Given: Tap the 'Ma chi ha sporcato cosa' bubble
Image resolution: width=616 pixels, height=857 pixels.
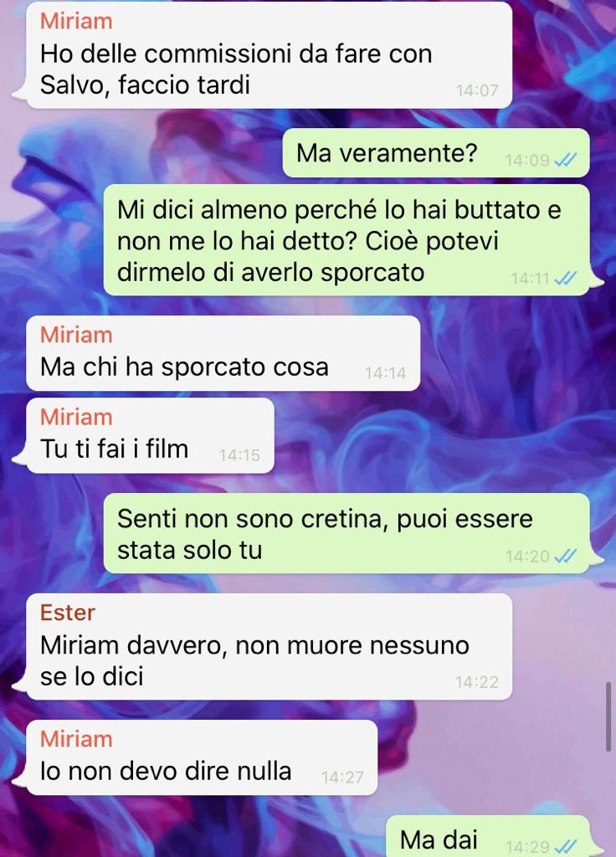Looking at the screenshot, I should (x=223, y=353).
